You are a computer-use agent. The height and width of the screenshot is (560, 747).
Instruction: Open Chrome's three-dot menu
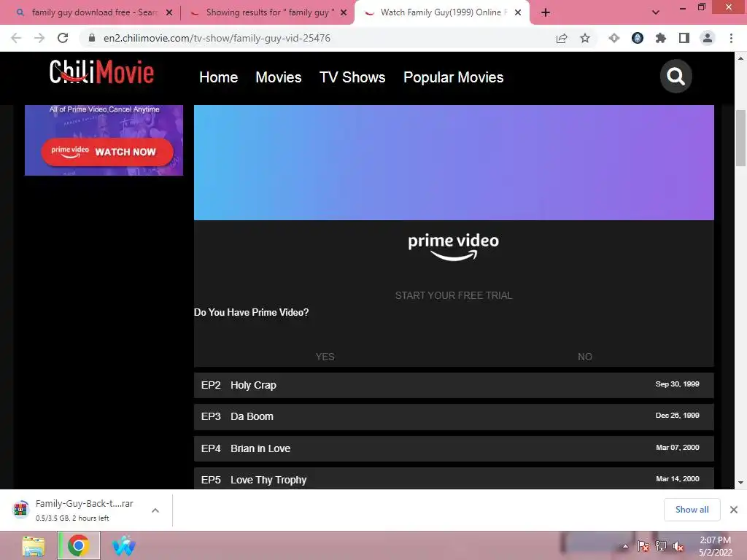tap(731, 38)
